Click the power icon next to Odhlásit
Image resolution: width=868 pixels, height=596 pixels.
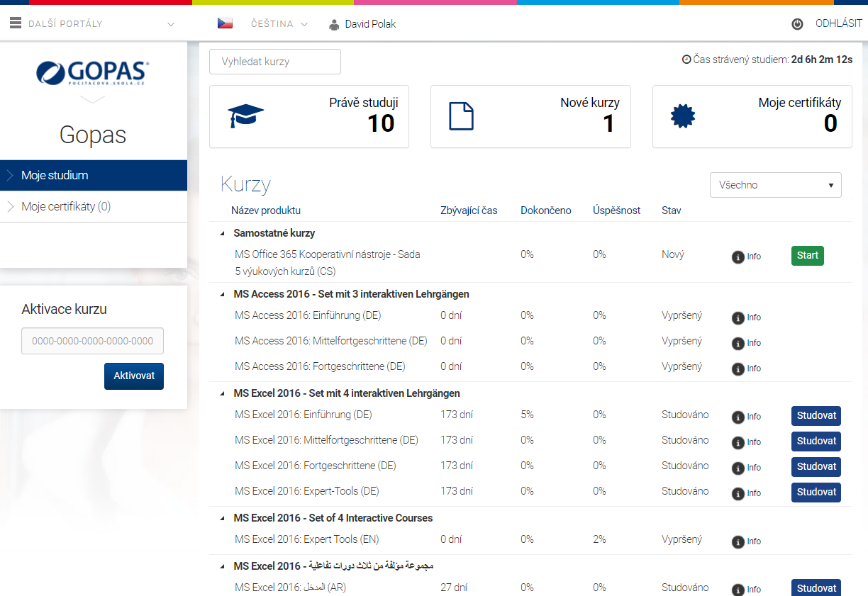pos(797,24)
